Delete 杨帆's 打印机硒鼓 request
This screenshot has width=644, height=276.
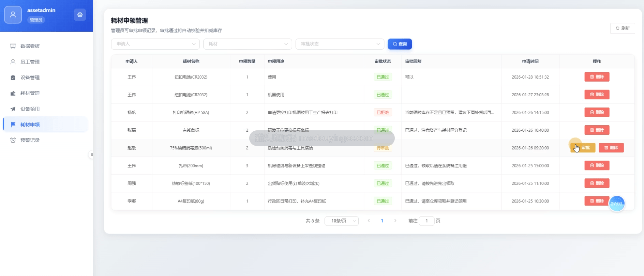tap(597, 112)
